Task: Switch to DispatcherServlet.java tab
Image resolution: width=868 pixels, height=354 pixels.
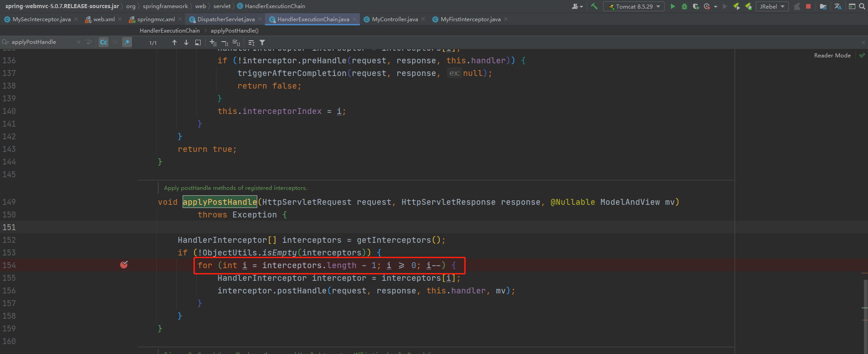Action: pos(226,19)
